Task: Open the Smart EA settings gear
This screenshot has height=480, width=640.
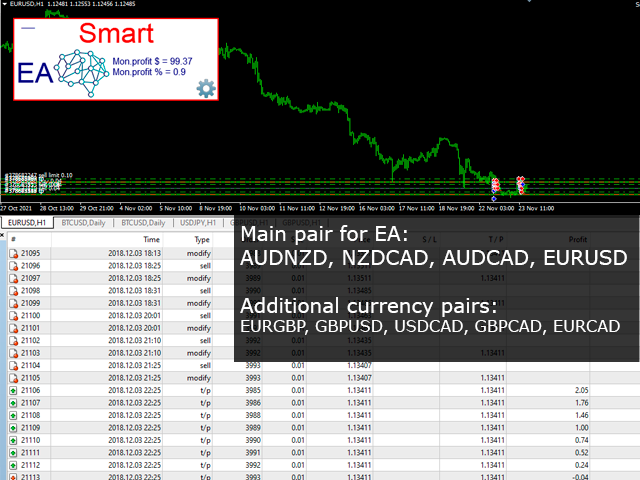Action: [x=206, y=88]
